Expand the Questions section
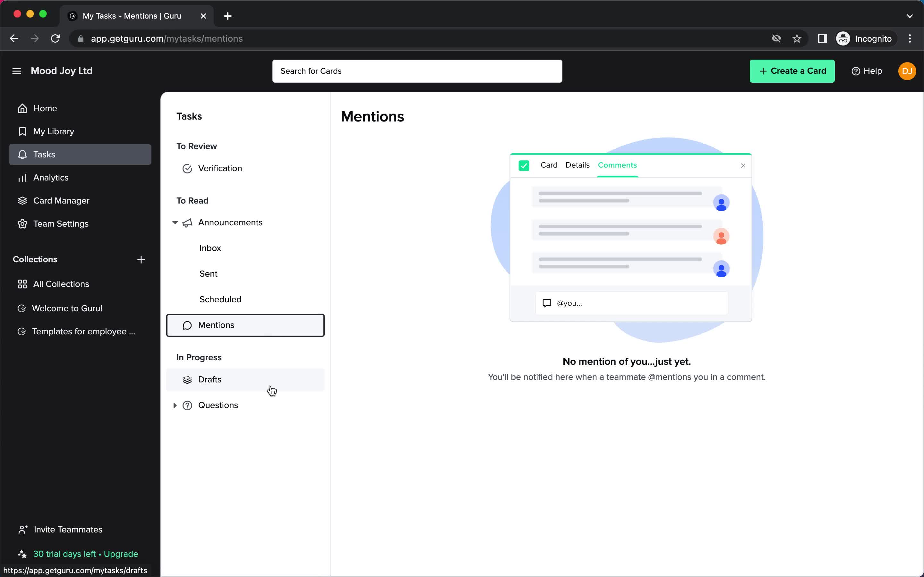 (175, 405)
